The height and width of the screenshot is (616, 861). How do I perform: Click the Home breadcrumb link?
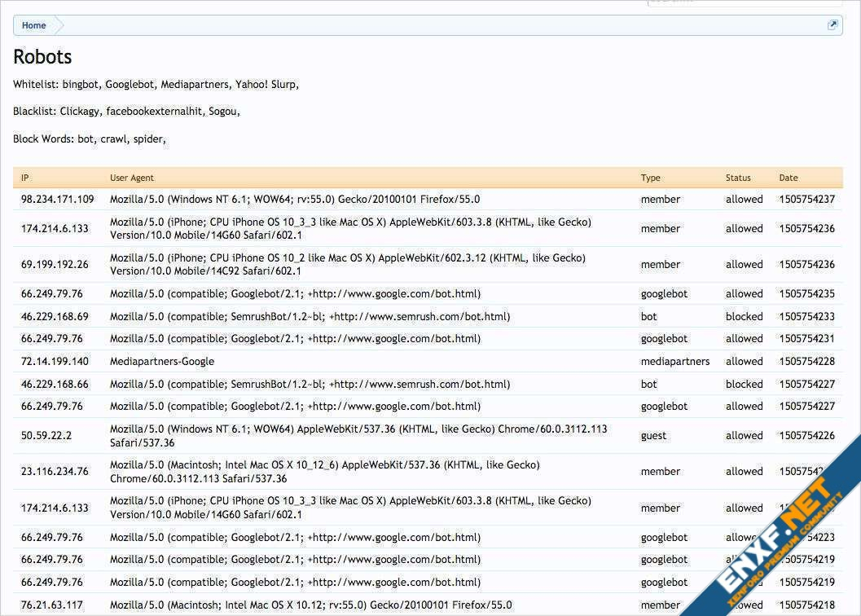click(x=33, y=25)
